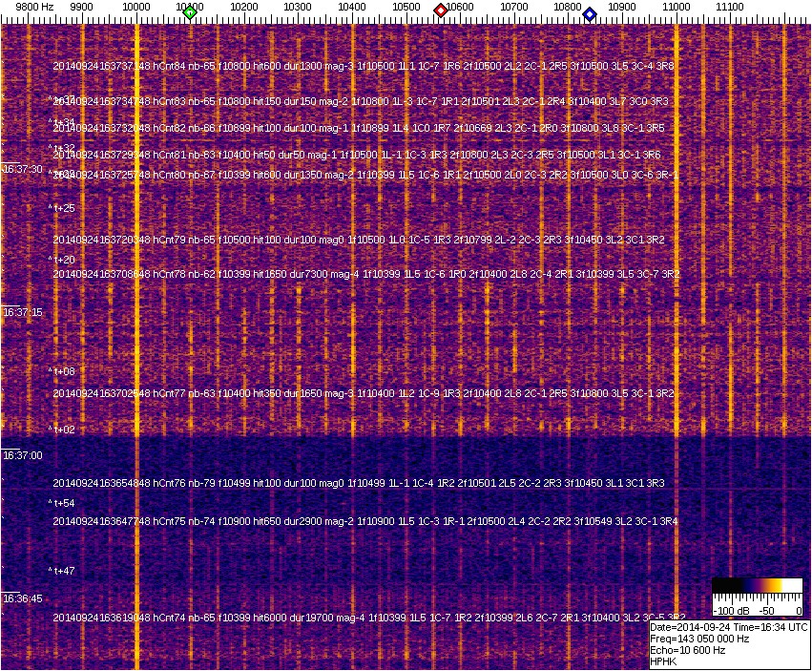This screenshot has width=812, height=671.
Task: Select the hCnt84 detection log line
Action: click(x=364, y=66)
